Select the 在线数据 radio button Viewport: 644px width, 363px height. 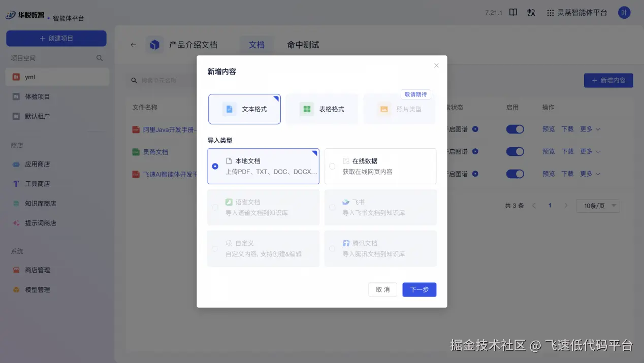[333, 166]
